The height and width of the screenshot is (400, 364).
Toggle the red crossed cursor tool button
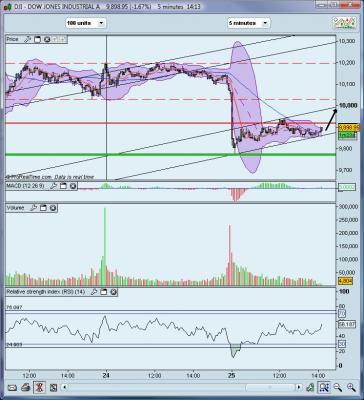[39, 388]
